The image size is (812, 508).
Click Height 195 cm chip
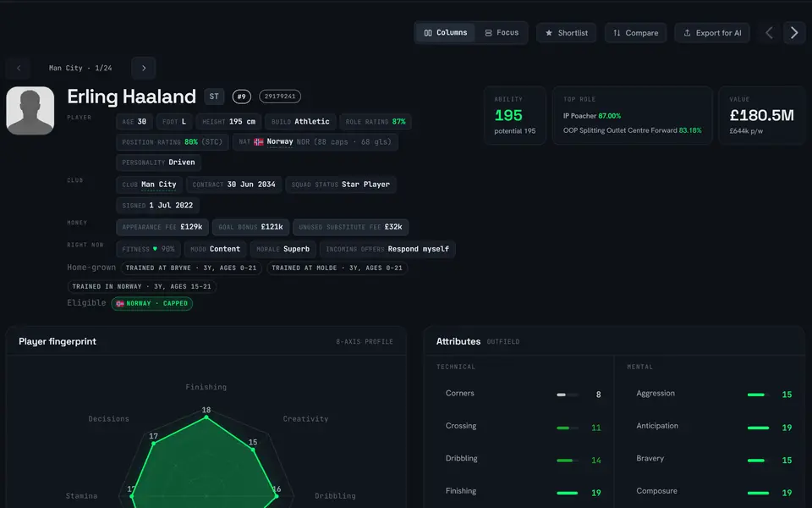click(228, 122)
